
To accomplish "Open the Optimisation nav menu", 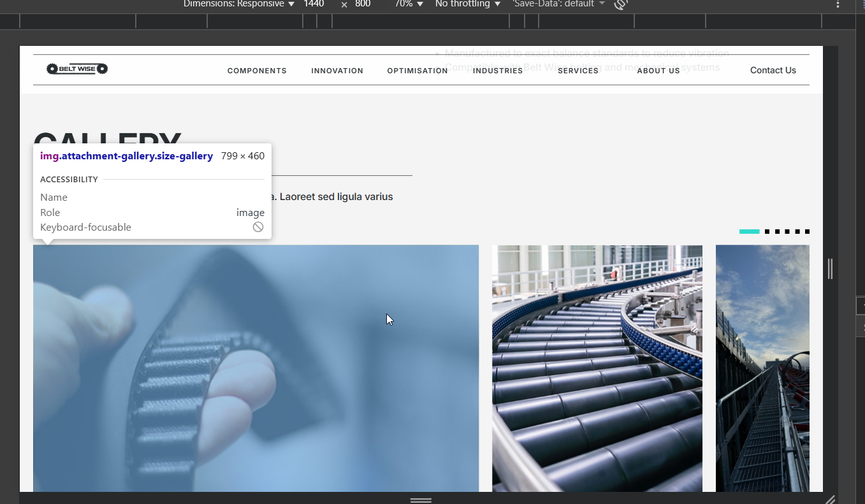I will click(418, 71).
